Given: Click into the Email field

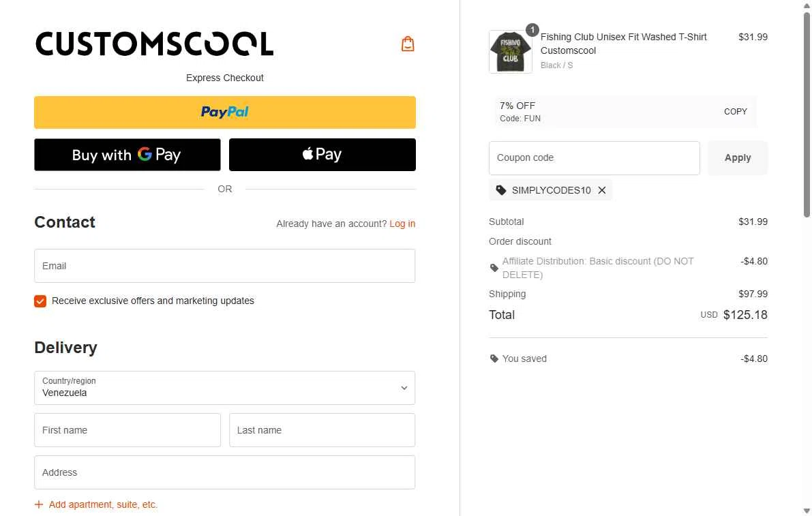Looking at the screenshot, I should [x=225, y=266].
